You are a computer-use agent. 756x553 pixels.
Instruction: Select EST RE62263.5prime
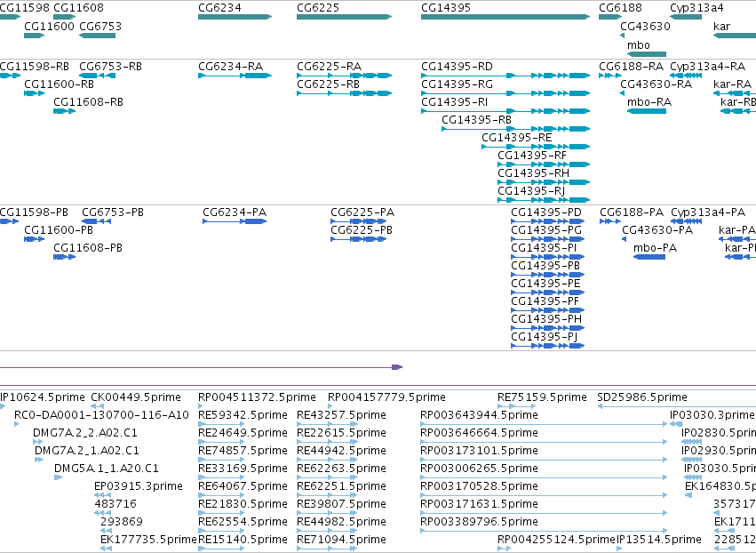click(x=327, y=477)
